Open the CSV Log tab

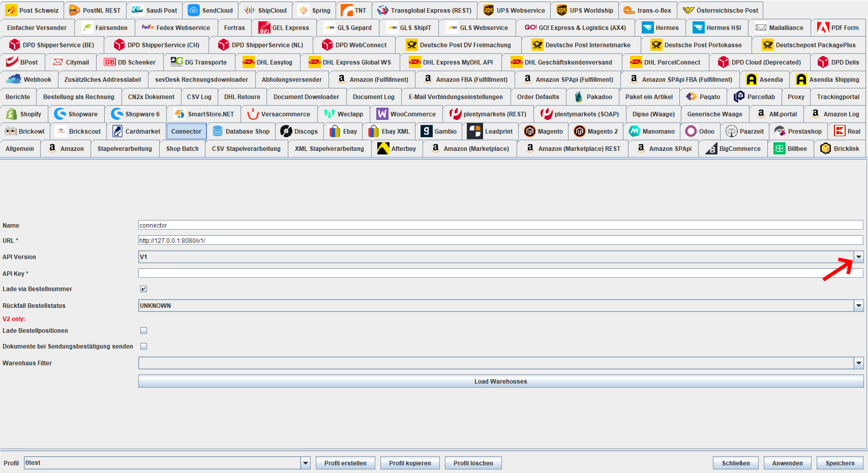coord(199,97)
